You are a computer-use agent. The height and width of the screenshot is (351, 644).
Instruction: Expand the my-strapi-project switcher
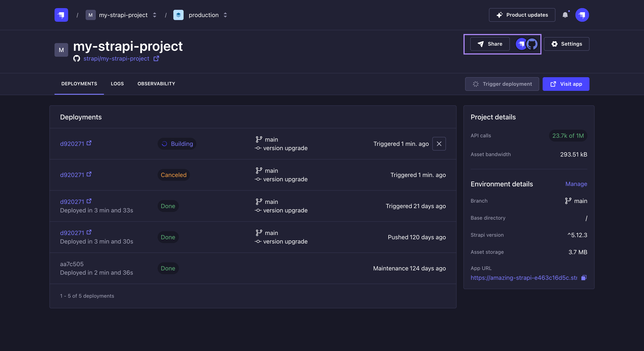pos(154,15)
